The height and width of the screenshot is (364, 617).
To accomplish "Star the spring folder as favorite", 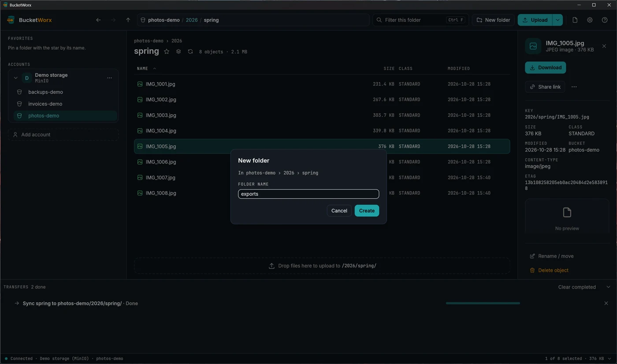I will 167,52.
